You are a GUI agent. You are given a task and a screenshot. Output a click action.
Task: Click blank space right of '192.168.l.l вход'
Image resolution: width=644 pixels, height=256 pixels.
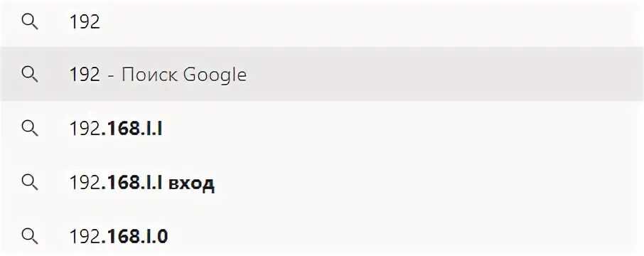click(427, 183)
